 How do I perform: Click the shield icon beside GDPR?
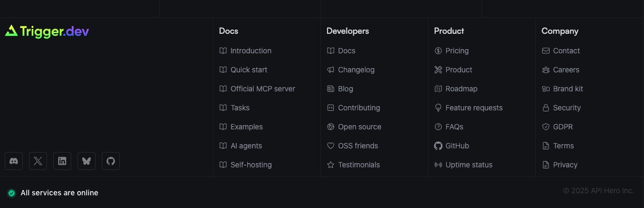546,127
